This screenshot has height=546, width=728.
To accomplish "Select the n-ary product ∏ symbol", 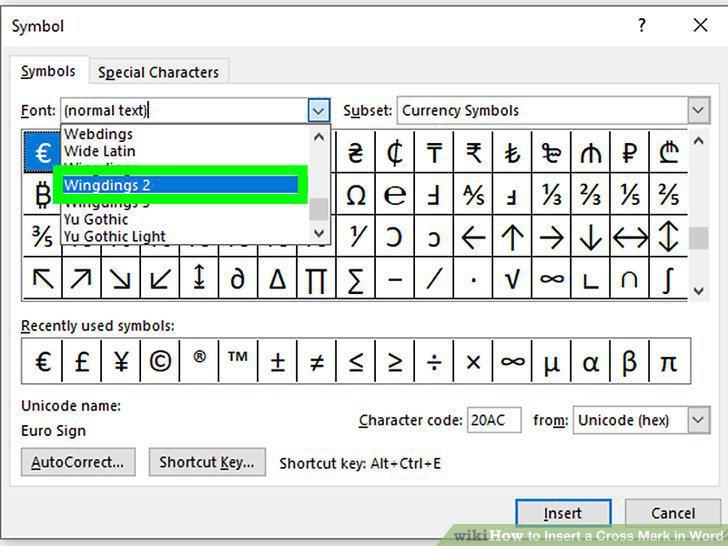I will pos(316,279).
